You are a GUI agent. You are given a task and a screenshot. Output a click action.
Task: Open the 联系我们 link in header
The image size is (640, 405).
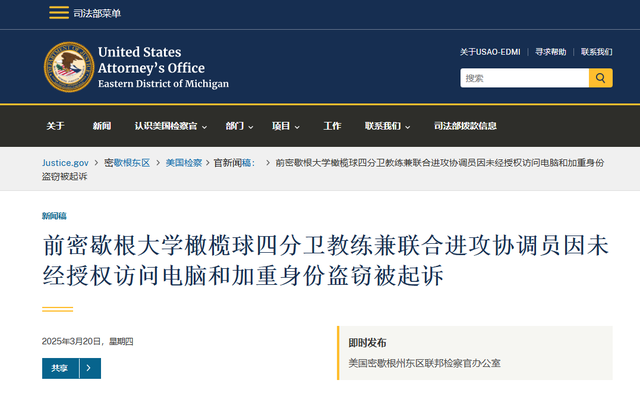point(596,52)
